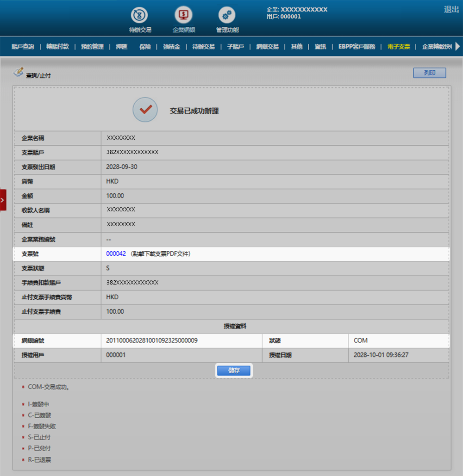Open 子賬戶 menu item

coord(235,47)
